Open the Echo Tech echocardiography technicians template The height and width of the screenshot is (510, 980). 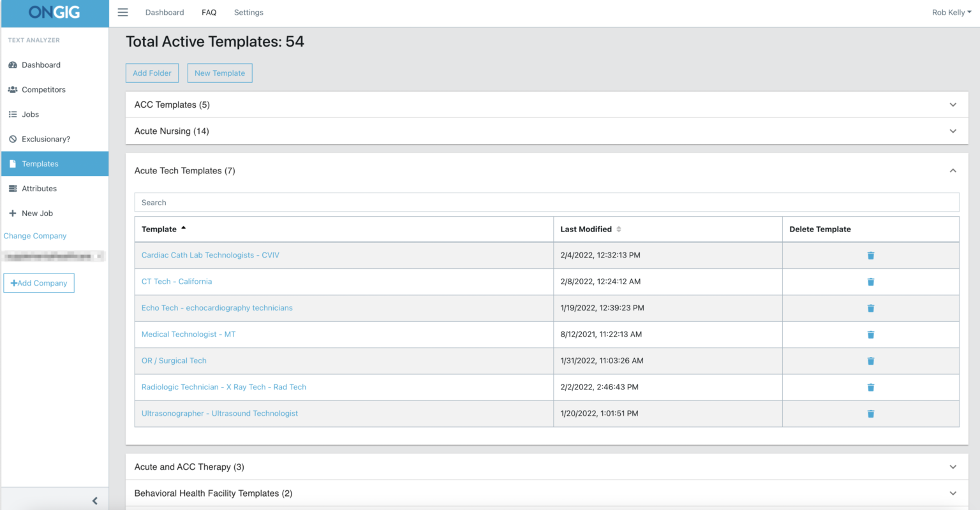217,307
